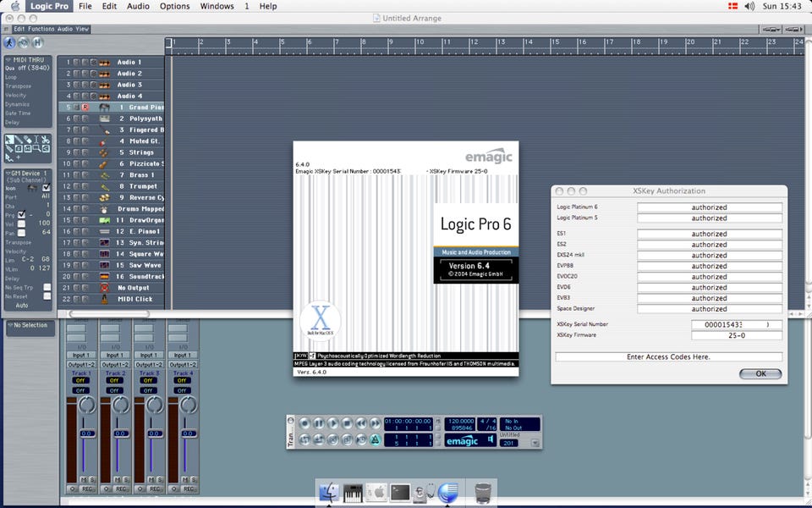Adjust the Track 1 volume fader
This screenshot has height=508, width=812.
coord(86,433)
